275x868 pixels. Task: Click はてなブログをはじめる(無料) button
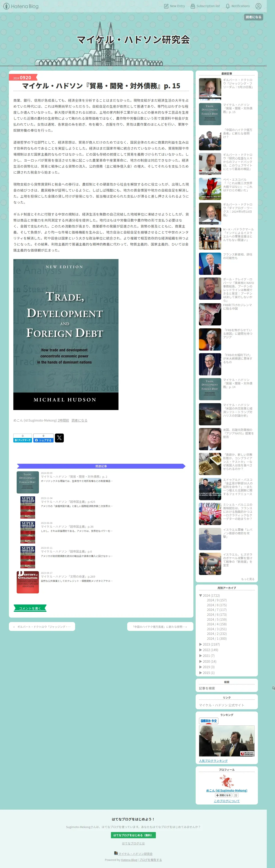(133, 835)
